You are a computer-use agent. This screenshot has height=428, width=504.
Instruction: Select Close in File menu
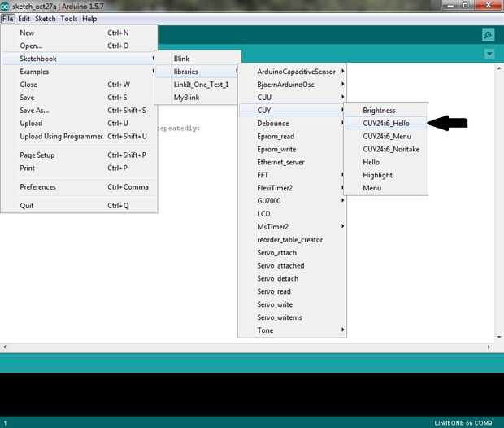coord(79,85)
